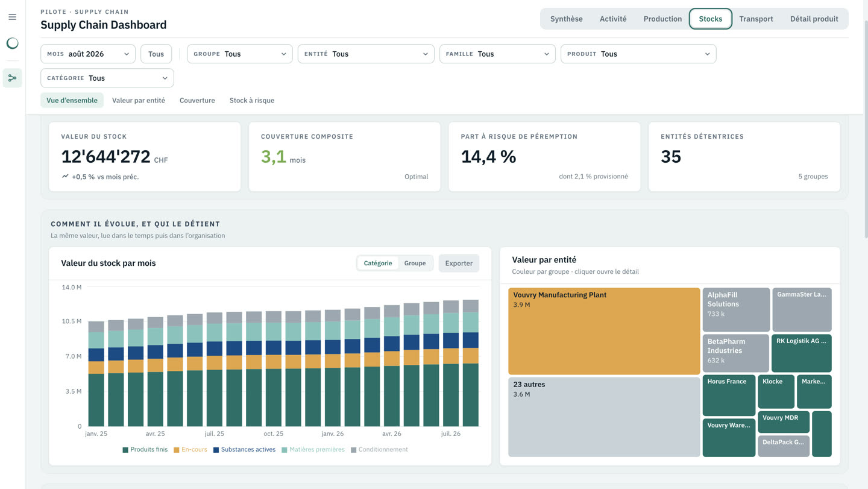Click the Optimal status label
The height and width of the screenshot is (489, 868).
(416, 177)
